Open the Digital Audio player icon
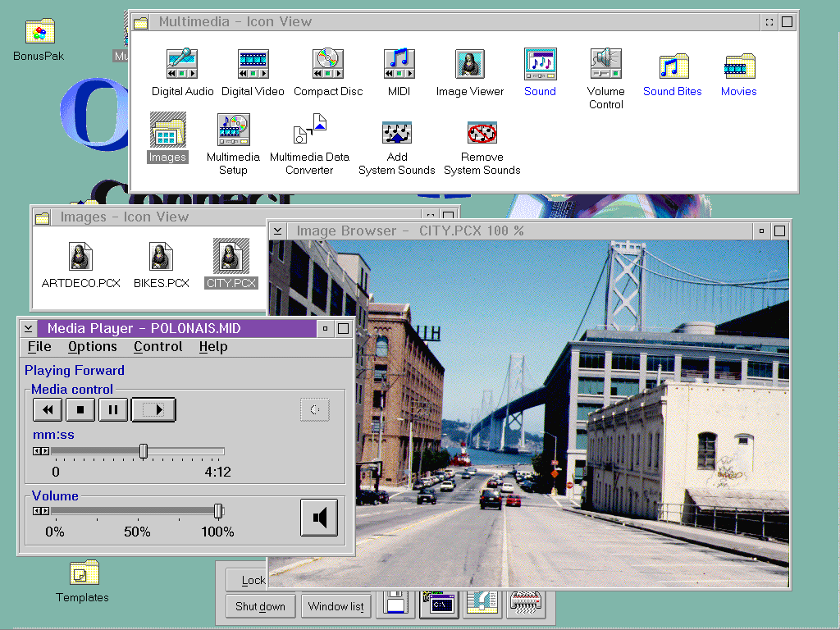840x630 pixels. tap(182, 64)
